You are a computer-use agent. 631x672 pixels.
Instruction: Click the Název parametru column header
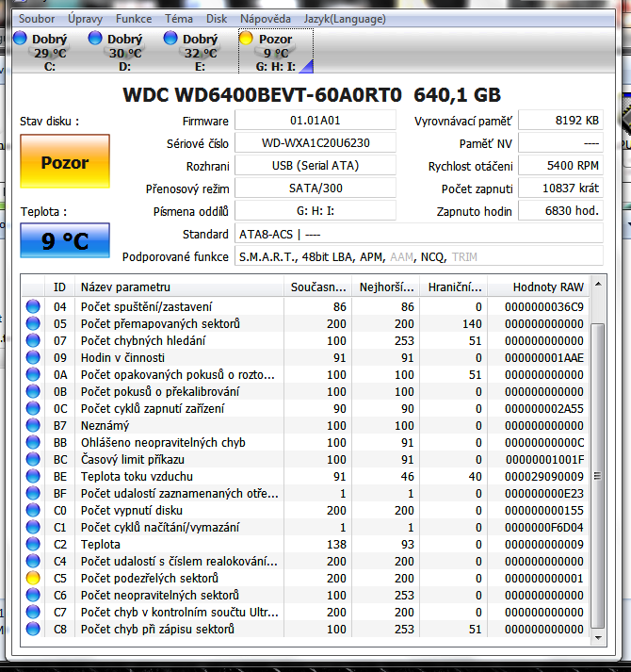(x=179, y=287)
